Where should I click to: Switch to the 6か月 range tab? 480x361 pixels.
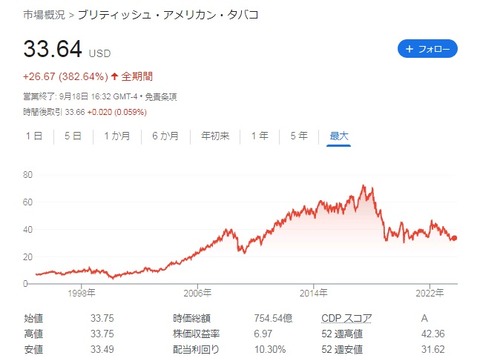pyautogui.click(x=165, y=136)
